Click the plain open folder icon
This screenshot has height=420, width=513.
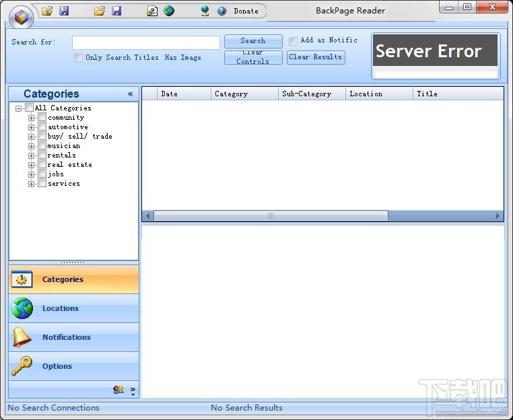(100, 11)
